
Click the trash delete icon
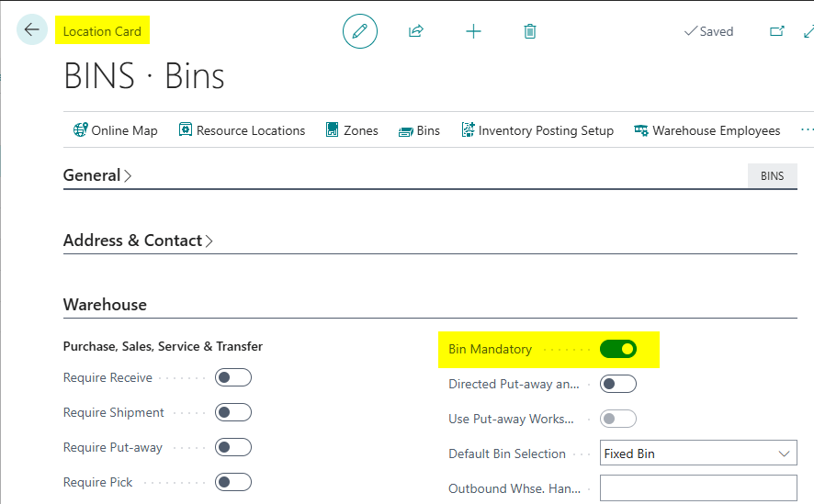(x=530, y=31)
